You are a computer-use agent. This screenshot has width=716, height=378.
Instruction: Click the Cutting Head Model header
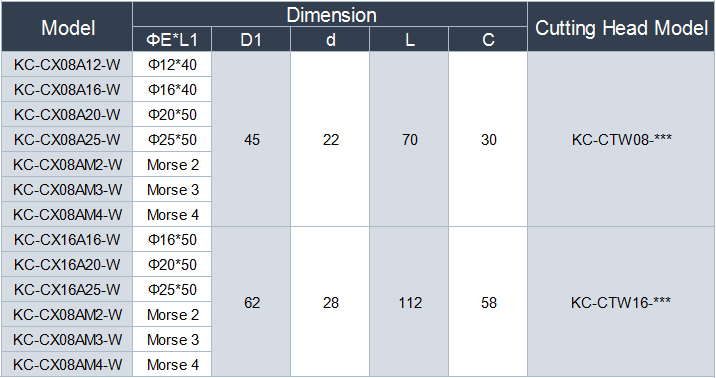(x=621, y=26)
